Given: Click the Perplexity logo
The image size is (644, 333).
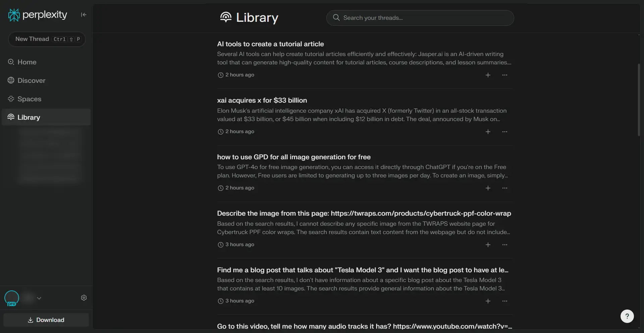Looking at the screenshot, I should coord(38,15).
